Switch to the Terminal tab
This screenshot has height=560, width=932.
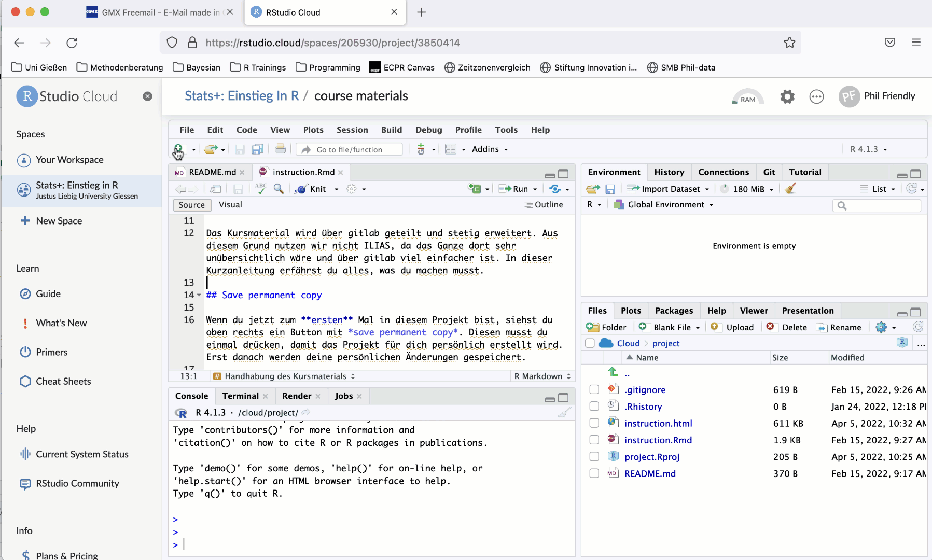[240, 396]
